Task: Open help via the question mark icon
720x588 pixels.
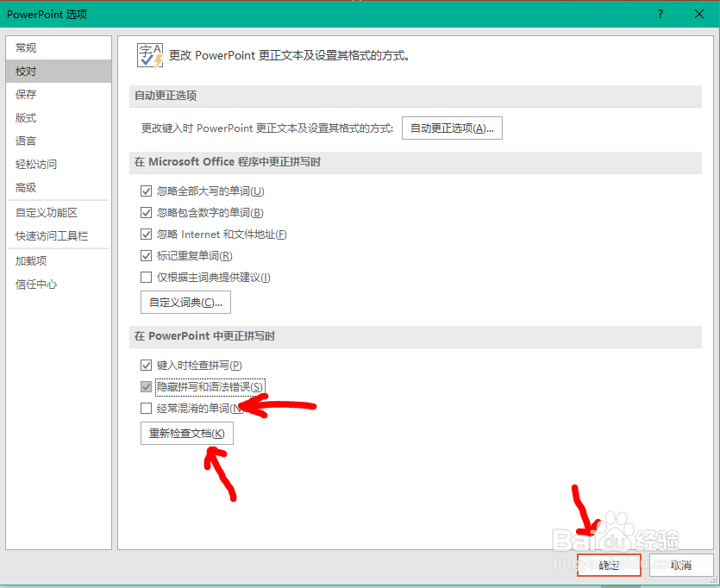Action: tap(661, 15)
